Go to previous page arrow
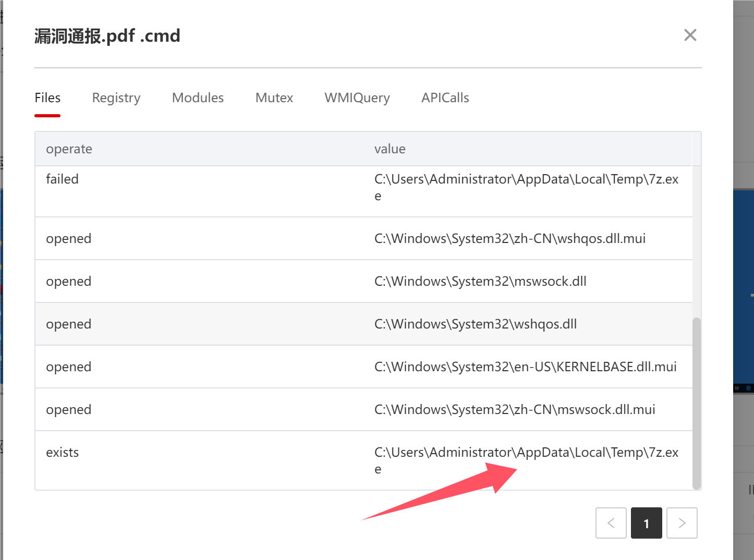This screenshot has height=560, width=754. pyautogui.click(x=611, y=523)
